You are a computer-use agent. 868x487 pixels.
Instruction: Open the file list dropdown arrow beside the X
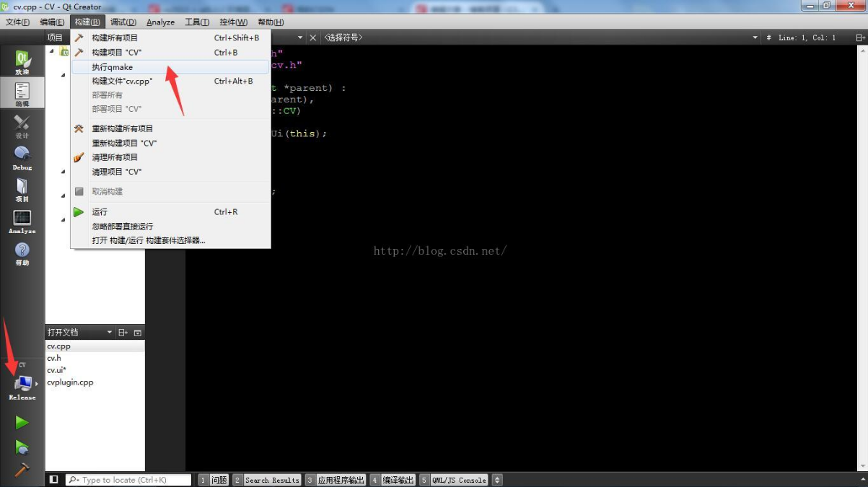click(301, 38)
